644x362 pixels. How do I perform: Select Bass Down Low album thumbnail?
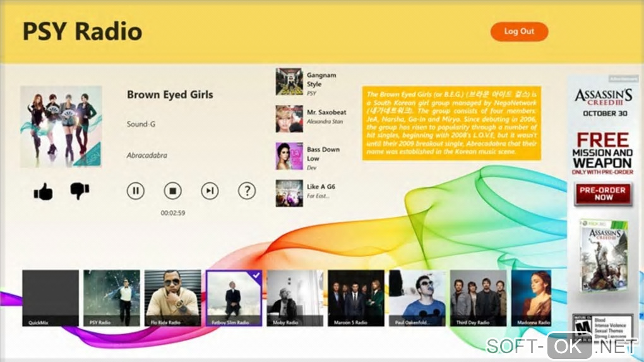289,156
